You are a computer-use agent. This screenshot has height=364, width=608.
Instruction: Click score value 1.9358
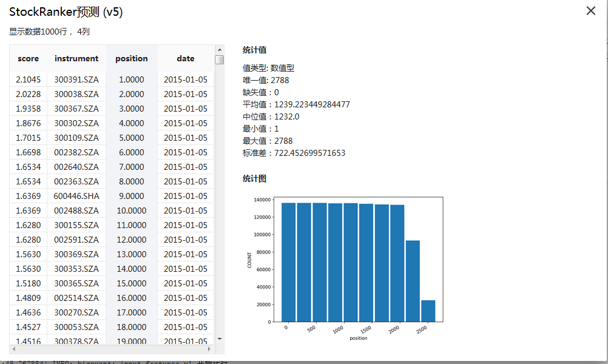[x=29, y=109]
